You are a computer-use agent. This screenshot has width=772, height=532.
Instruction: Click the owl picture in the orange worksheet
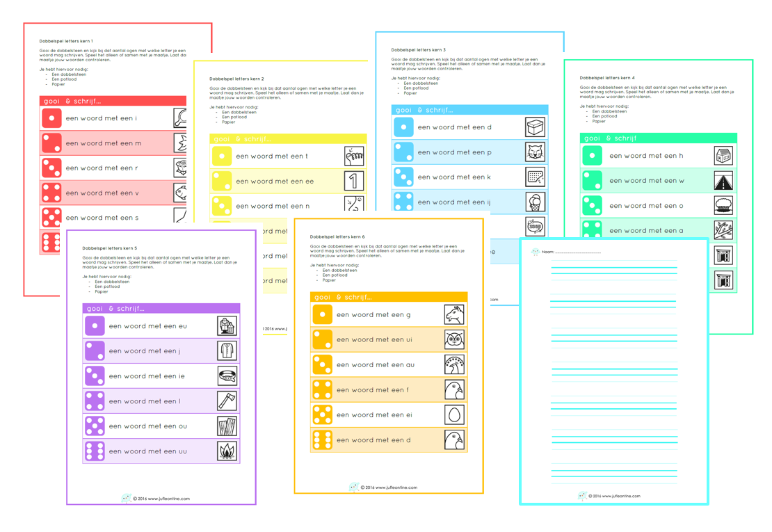point(454,339)
